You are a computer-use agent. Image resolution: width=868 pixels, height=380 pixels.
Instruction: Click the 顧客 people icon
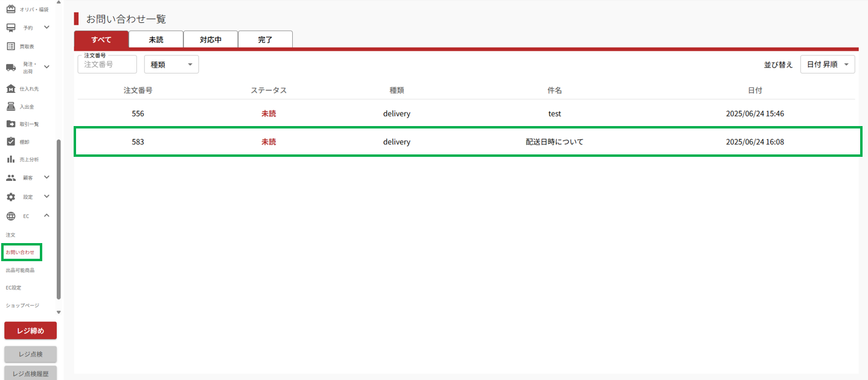click(x=11, y=178)
